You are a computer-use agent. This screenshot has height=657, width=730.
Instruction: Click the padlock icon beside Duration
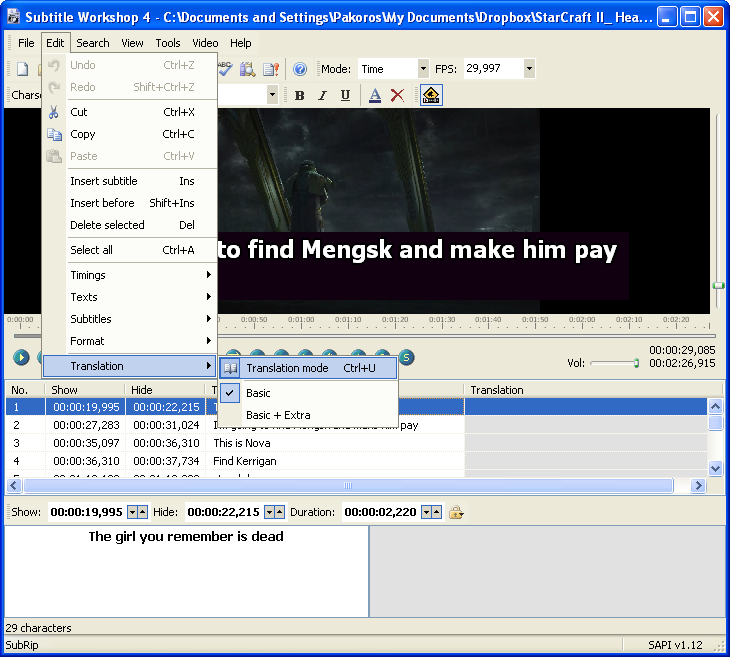[x=456, y=512]
